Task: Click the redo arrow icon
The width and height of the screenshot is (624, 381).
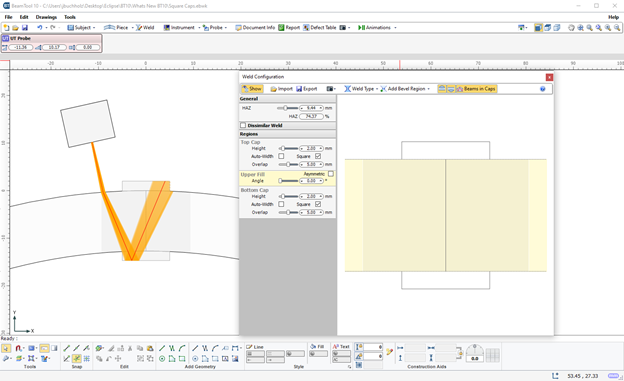Action: (x=53, y=27)
